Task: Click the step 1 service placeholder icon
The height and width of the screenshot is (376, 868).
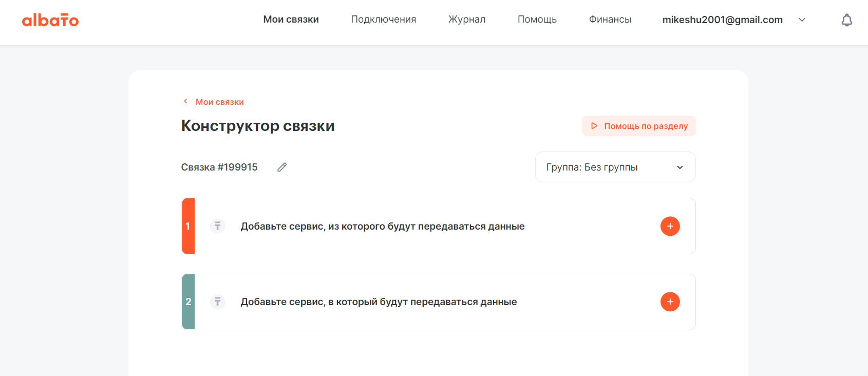Action: point(218,226)
